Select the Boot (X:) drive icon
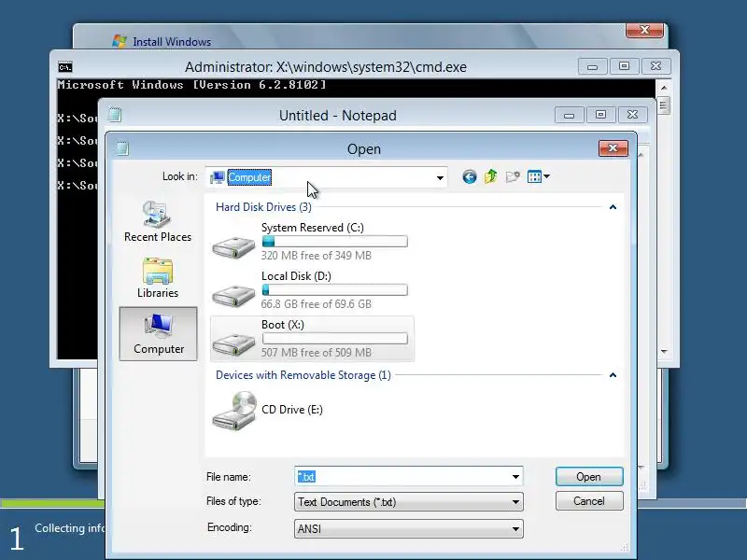Screen dimensions: 747x560 coord(233,343)
